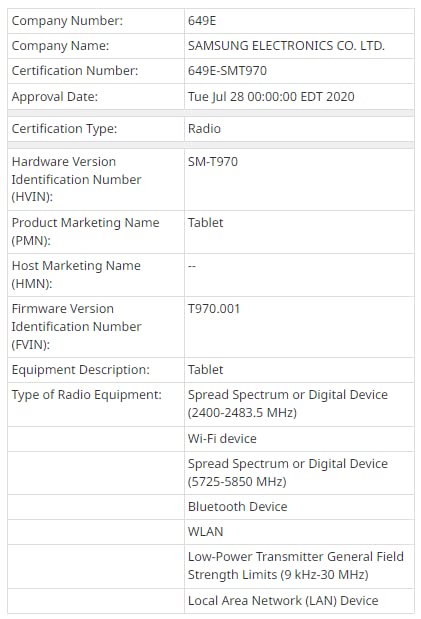
Task: Click the Local Area Network (LAN) Device entry
Action: [x=283, y=601]
